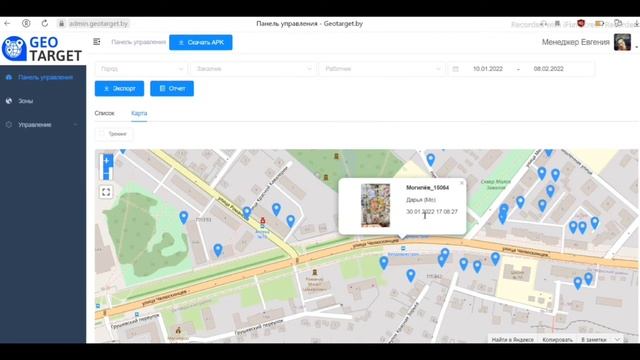Click Копировать in the bottom bar
Screen dimensions: 640x360
tap(558, 339)
